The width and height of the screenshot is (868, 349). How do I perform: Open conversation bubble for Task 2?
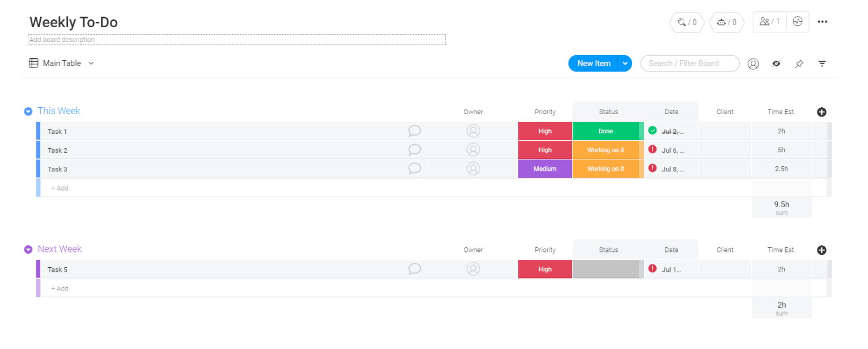pos(414,150)
